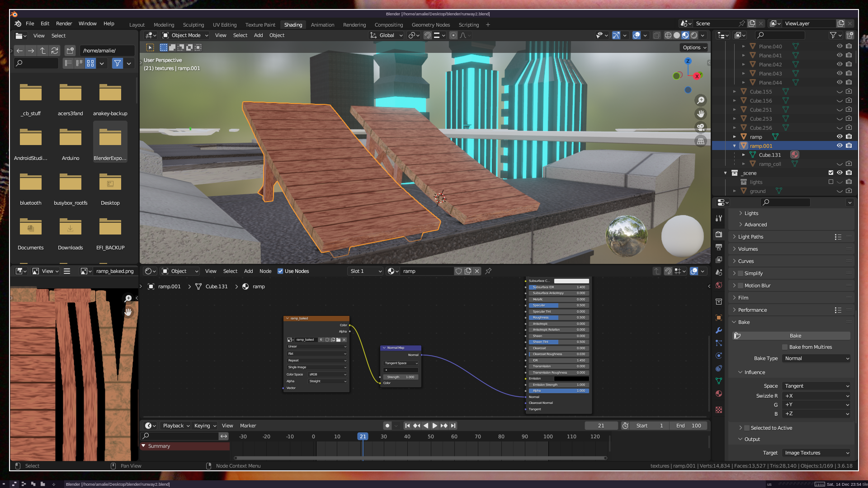Open the Material properties tab icon

click(x=719, y=394)
